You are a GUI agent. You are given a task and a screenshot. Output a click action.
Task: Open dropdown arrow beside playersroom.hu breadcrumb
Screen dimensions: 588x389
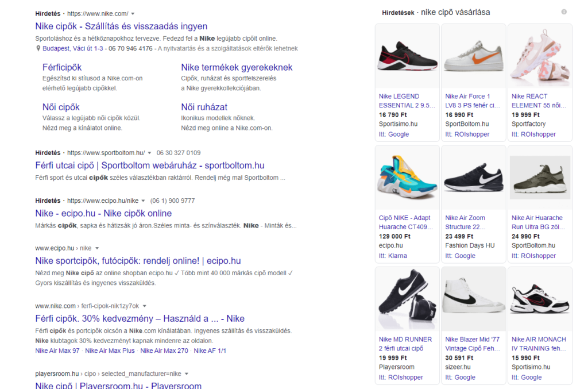[x=187, y=374]
